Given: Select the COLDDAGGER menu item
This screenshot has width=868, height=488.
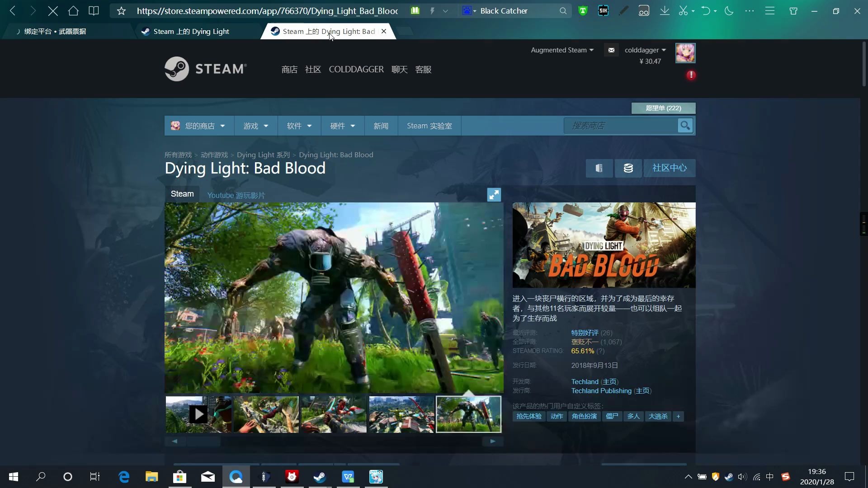Looking at the screenshot, I should coord(356,70).
